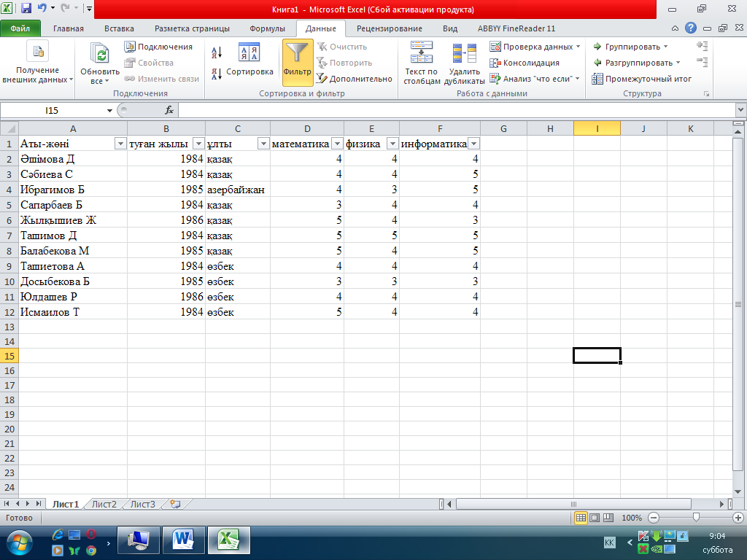Click Удалить дубликаты

tap(464, 63)
